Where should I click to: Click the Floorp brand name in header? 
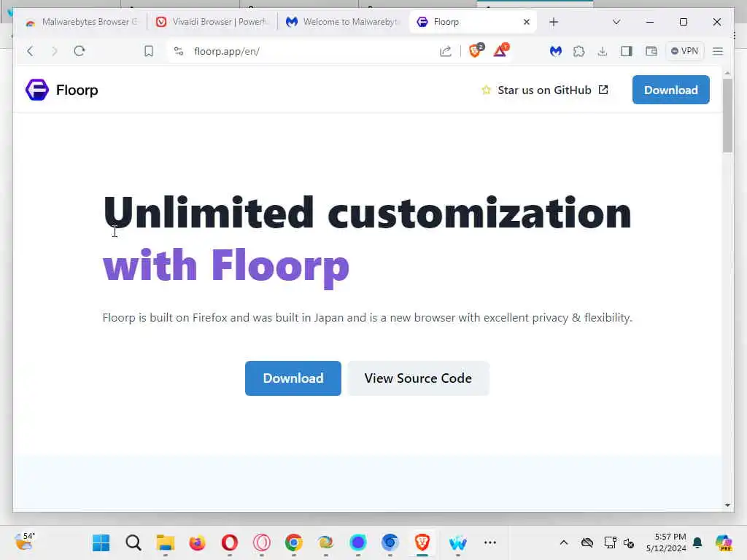click(x=77, y=90)
